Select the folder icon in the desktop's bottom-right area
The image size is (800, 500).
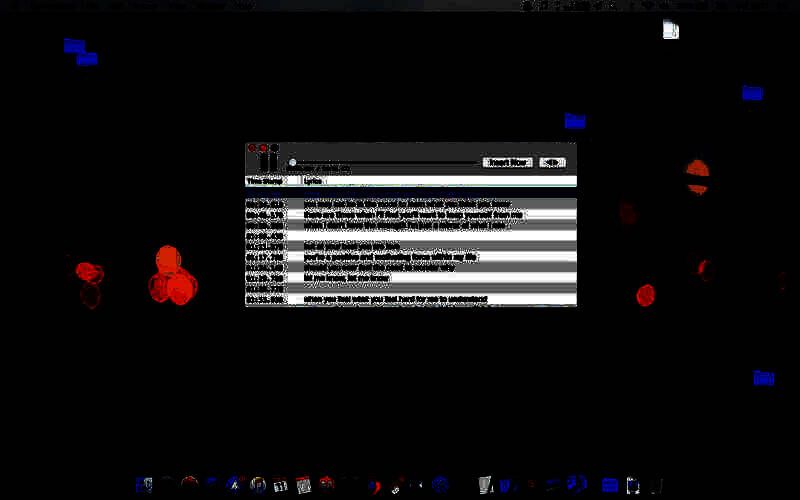[763, 378]
